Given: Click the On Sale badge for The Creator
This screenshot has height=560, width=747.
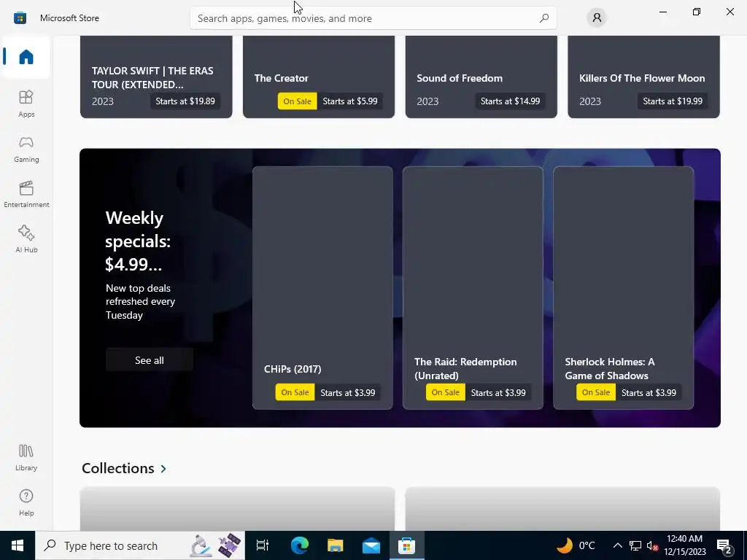Looking at the screenshot, I should pyautogui.click(x=298, y=101).
